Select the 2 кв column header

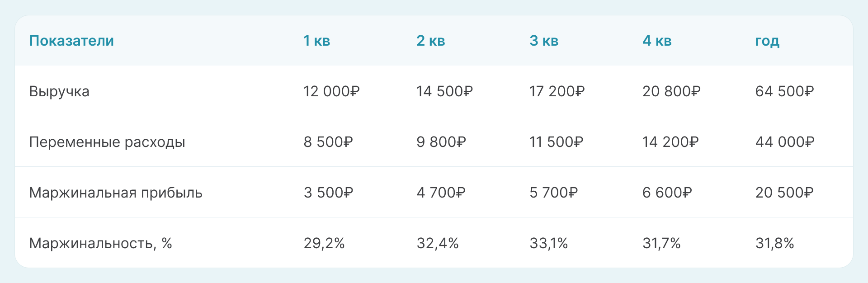(x=430, y=41)
